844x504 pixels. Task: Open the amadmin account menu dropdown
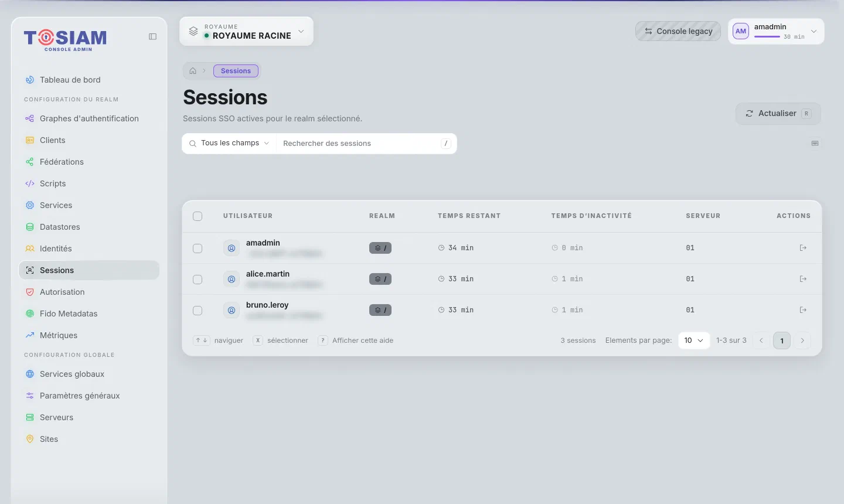pyautogui.click(x=776, y=31)
